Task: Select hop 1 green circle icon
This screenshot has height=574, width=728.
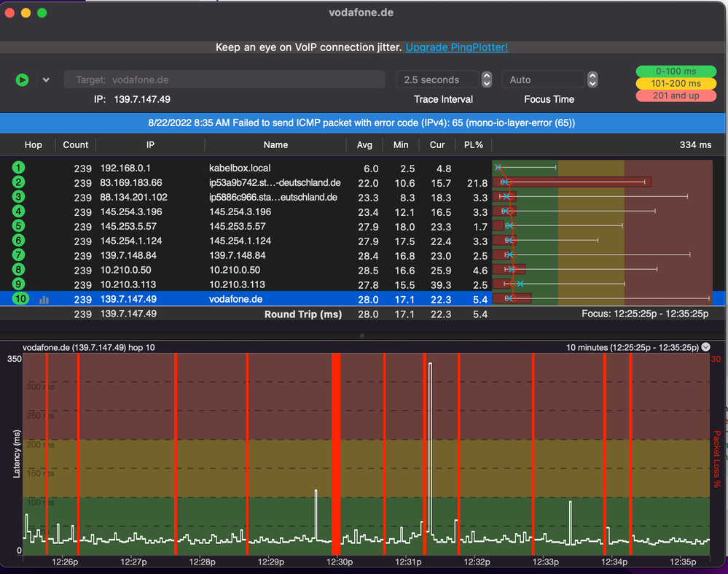Action: [x=18, y=168]
